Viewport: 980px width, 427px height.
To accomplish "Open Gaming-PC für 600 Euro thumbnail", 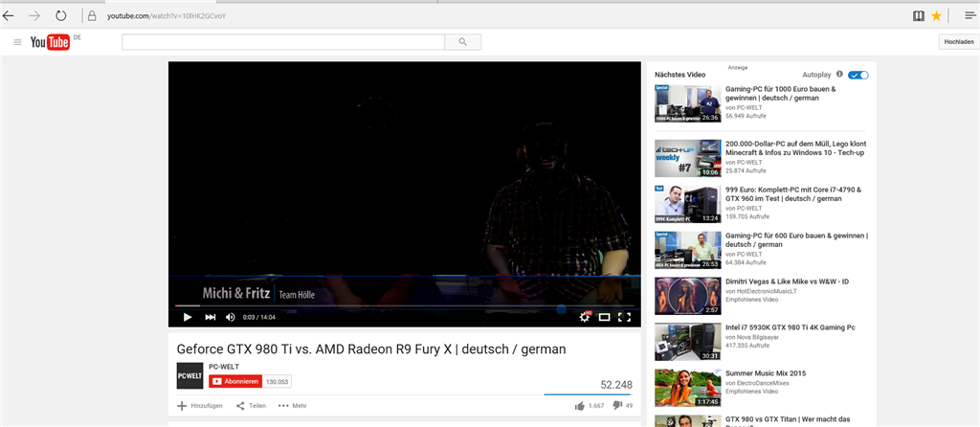I will click(x=687, y=251).
